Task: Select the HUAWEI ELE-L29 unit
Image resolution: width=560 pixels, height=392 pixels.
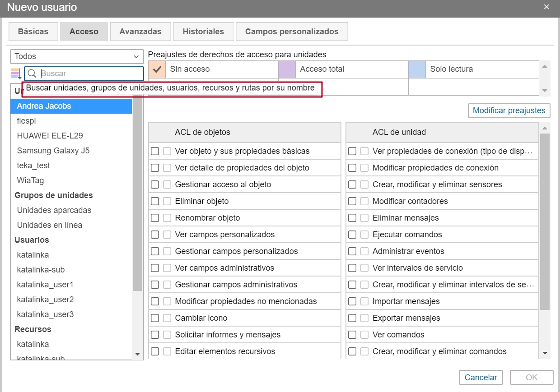Action: pyautogui.click(x=50, y=136)
